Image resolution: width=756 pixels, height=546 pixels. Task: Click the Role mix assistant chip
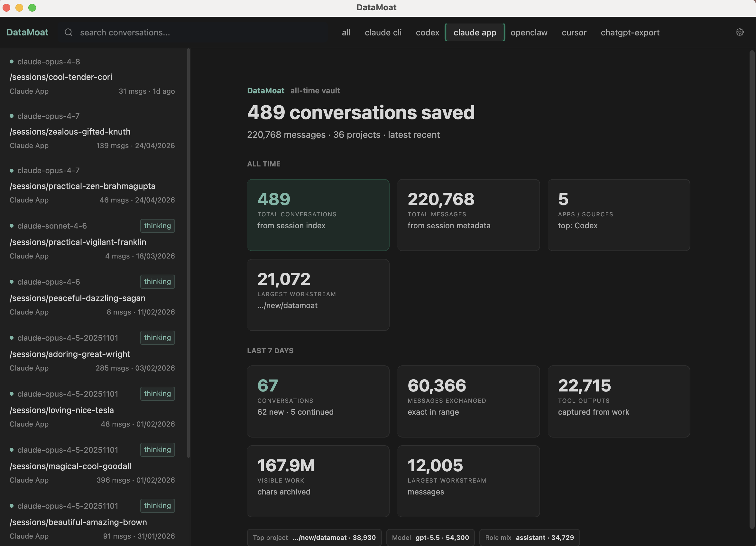click(529, 537)
